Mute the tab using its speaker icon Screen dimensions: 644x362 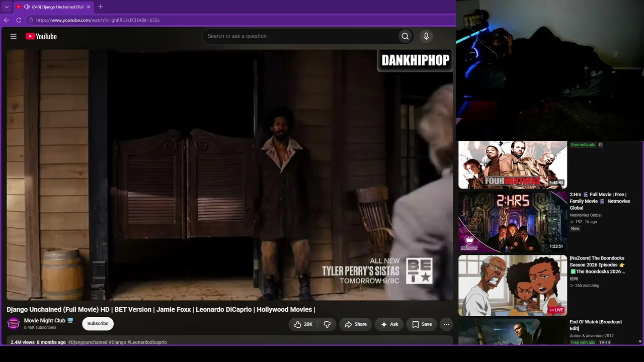coord(27,7)
